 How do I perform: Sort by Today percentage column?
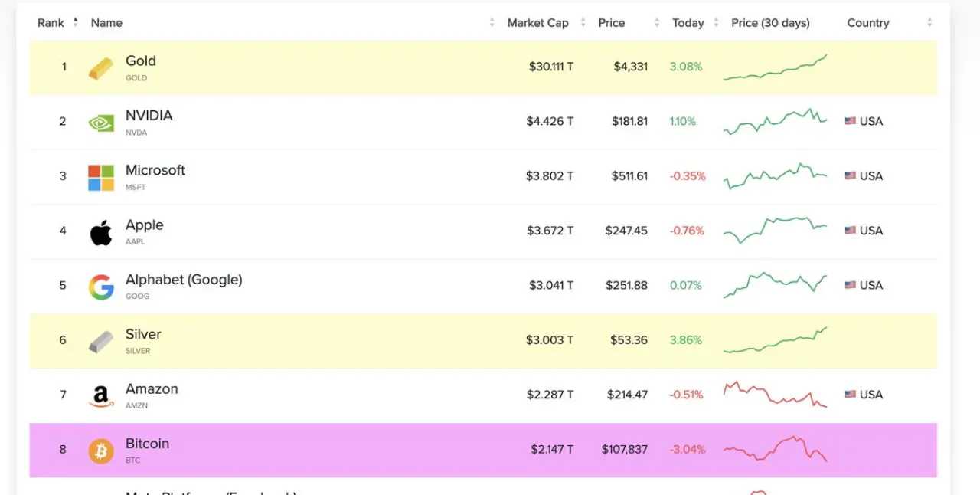pos(688,23)
